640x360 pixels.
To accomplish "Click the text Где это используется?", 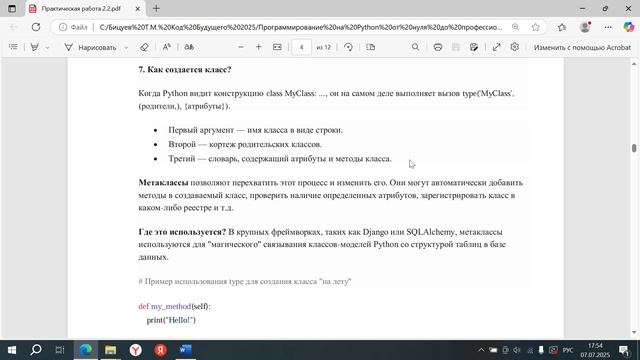I will 182,232.
